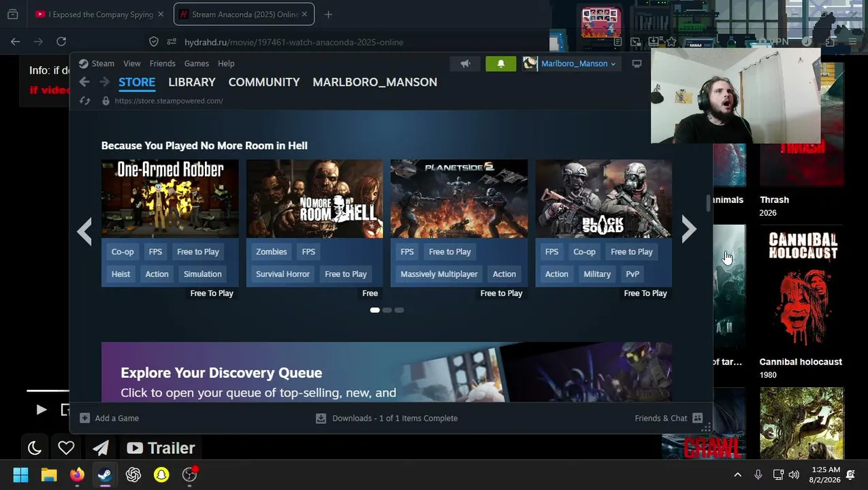868x490 pixels.
Task: Click Co-op tag under One-Armed Robber
Action: tap(123, 252)
